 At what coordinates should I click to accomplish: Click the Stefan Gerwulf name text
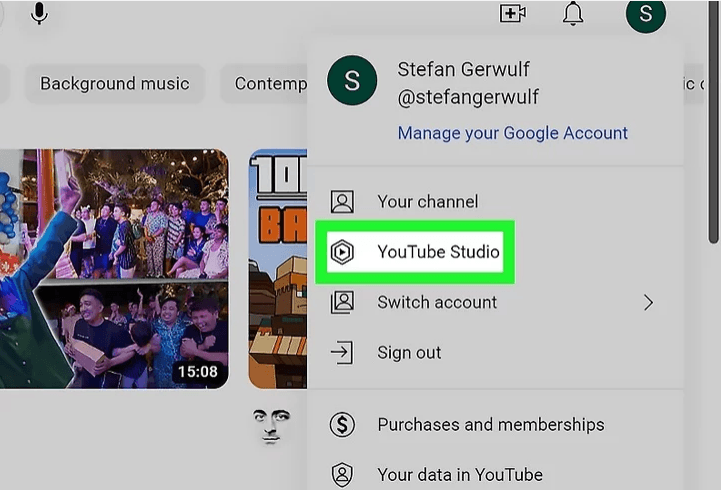464,69
